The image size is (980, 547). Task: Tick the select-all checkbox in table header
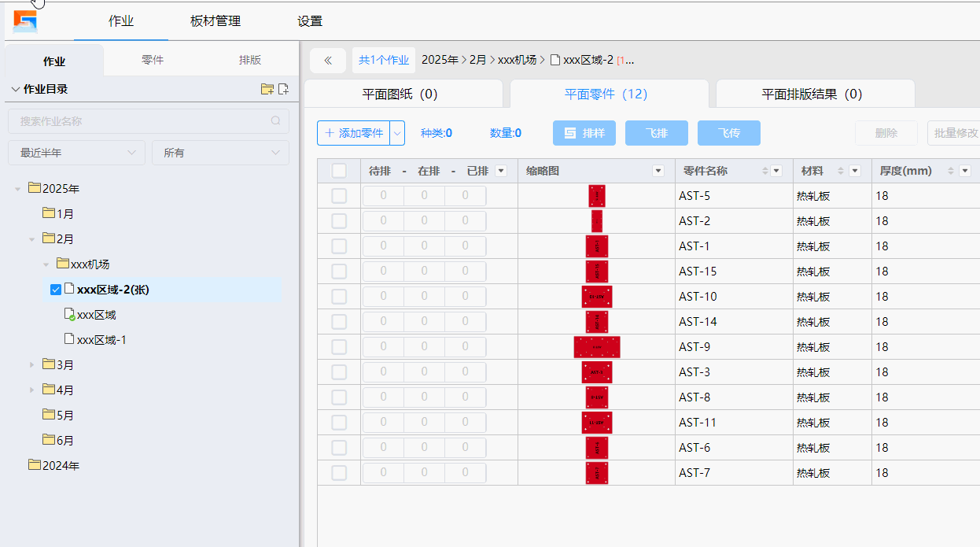click(339, 171)
